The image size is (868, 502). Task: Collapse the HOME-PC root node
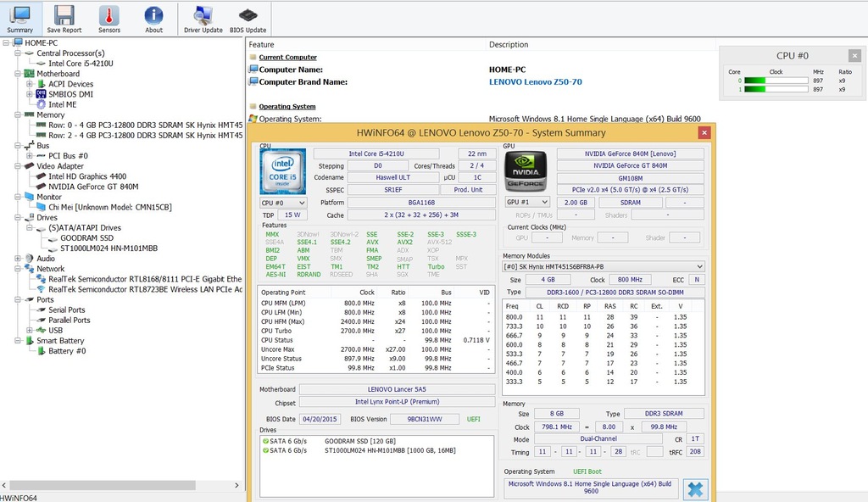[6, 42]
